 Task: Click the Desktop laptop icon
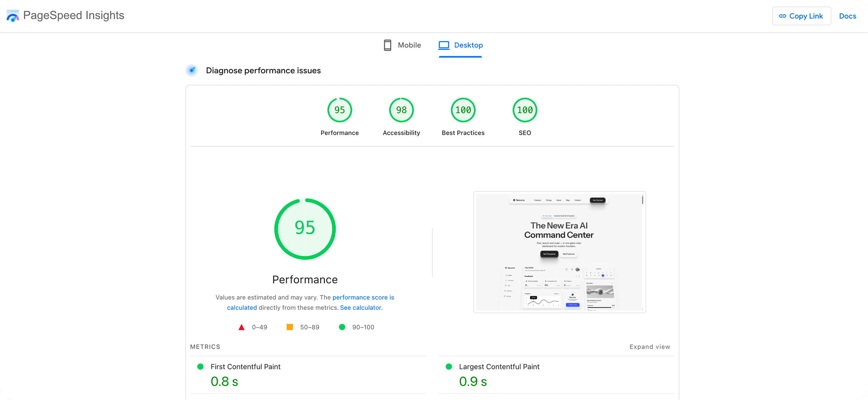pos(444,45)
